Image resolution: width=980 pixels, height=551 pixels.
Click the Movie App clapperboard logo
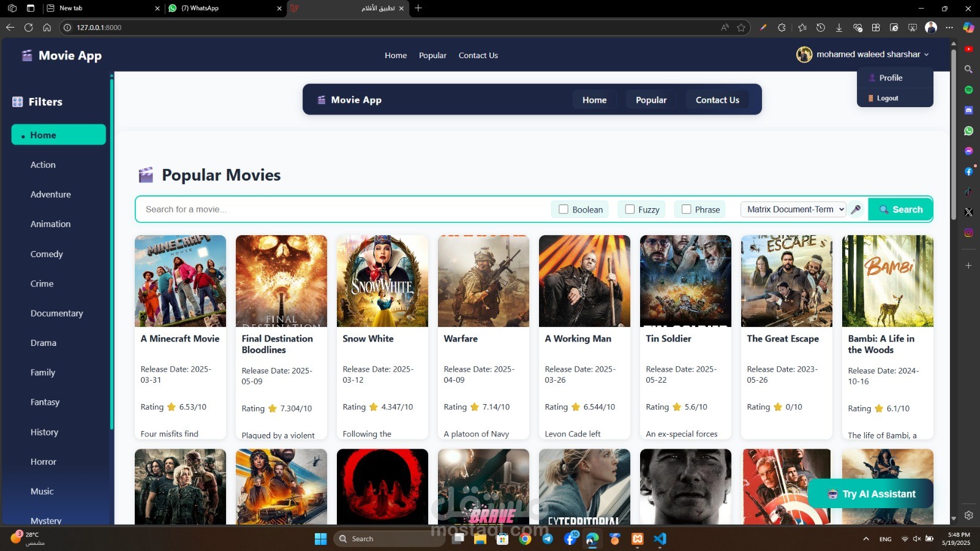(26, 55)
